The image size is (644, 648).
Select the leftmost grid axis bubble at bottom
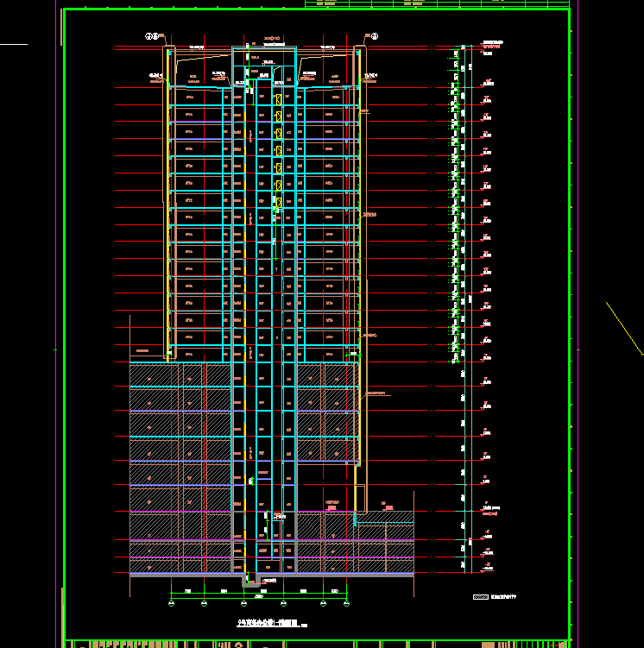click(171, 604)
